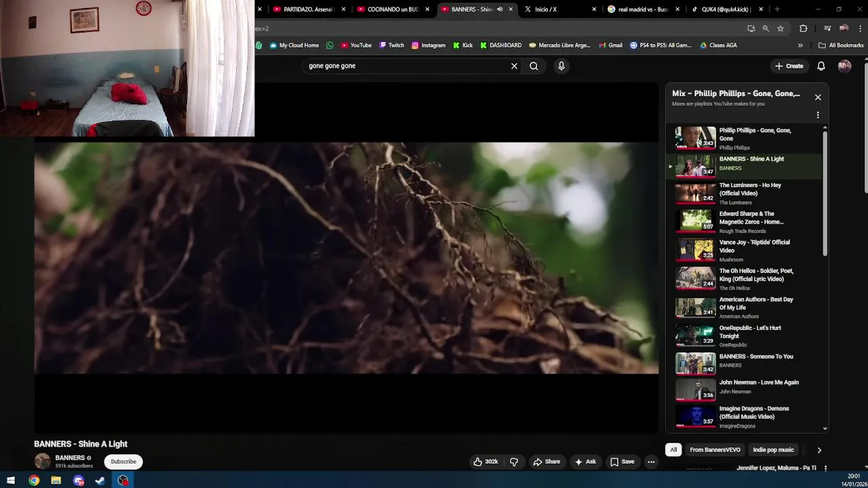Click the playlist panel scrollbar thumb
Viewport: 868px width, 488px height.
pos(825,193)
